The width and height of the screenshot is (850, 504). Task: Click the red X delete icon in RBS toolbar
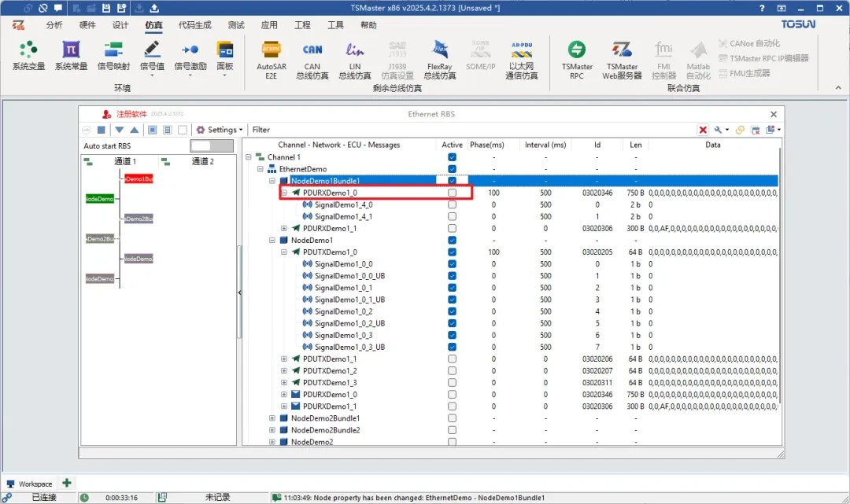pyautogui.click(x=703, y=130)
